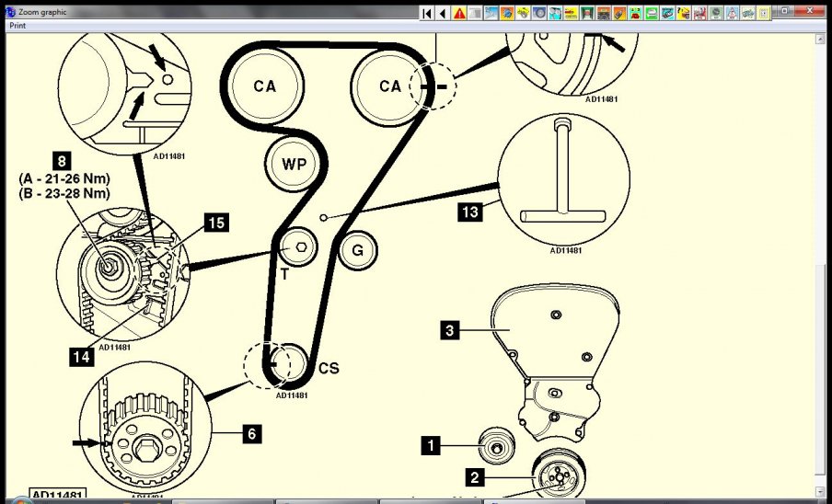Click the WP water pump pulley
This screenshot has width=832, height=504.
click(x=294, y=166)
